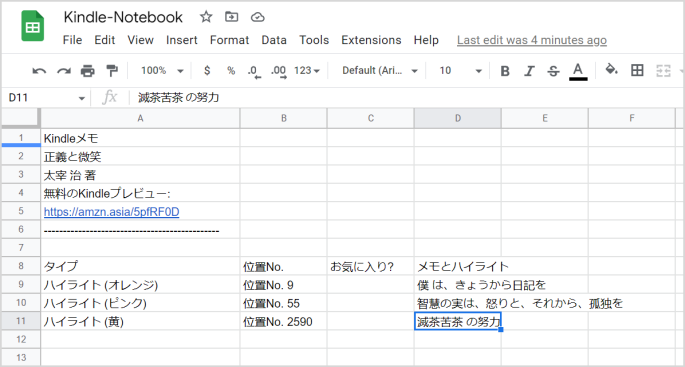Open the Google Sheets home icon

pyautogui.click(x=33, y=26)
